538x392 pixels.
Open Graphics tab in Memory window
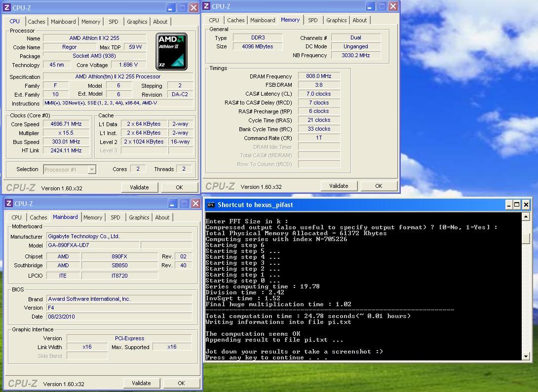[336, 20]
